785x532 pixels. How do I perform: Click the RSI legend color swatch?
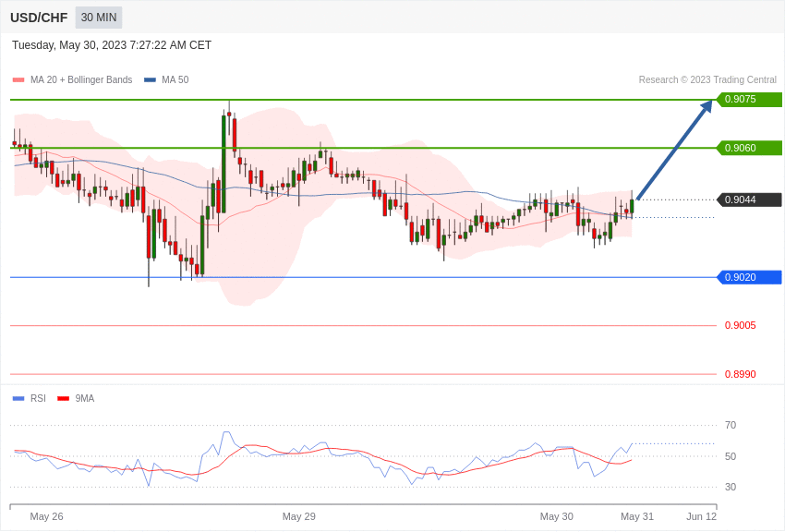pyautogui.click(x=18, y=398)
